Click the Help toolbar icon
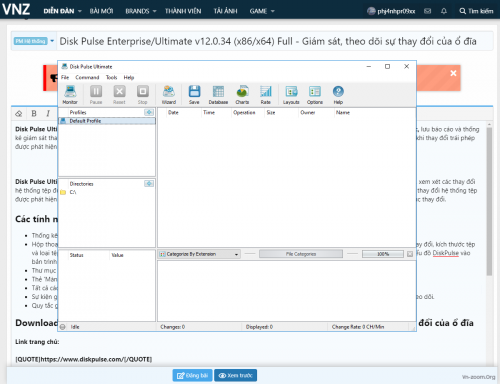The width and height of the screenshot is (500, 384). click(x=338, y=95)
